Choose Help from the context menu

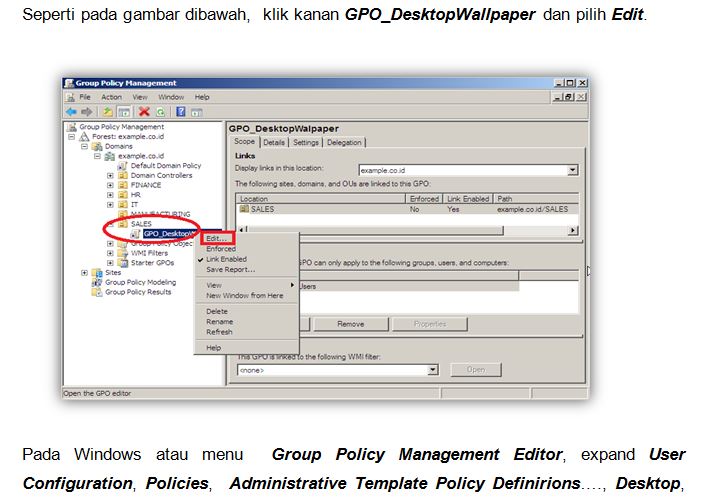click(x=213, y=348)
